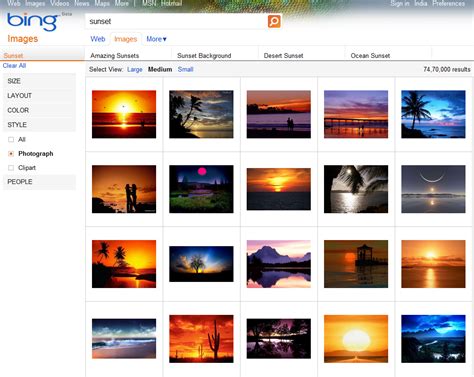Expand the SIZE filter
474x377 pixels.
click(x=39, y=81)
